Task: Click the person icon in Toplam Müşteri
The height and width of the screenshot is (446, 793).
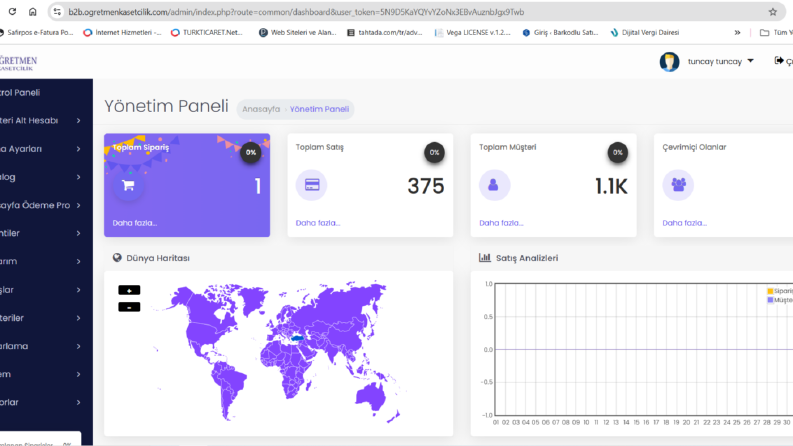Action: (493, 185)
